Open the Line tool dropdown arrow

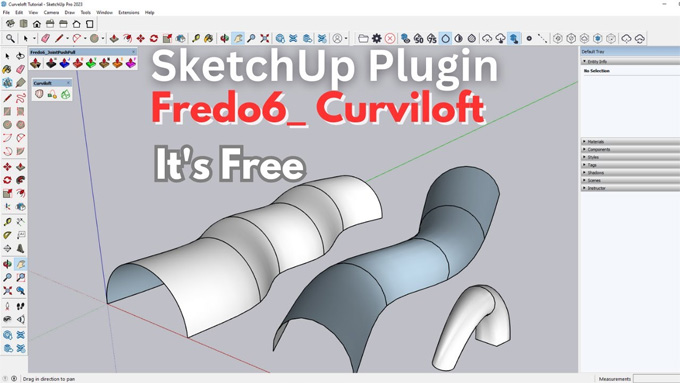point(67,39)
